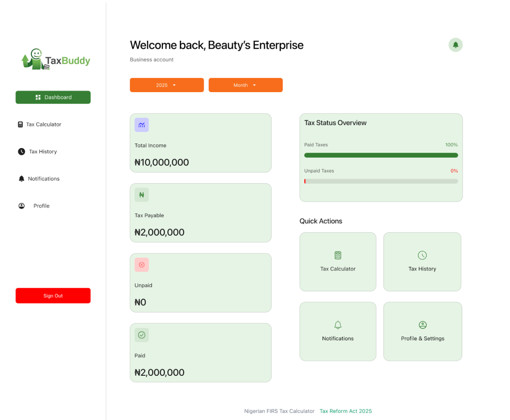Click the red X icon on Unpaid card

point(141,265)
